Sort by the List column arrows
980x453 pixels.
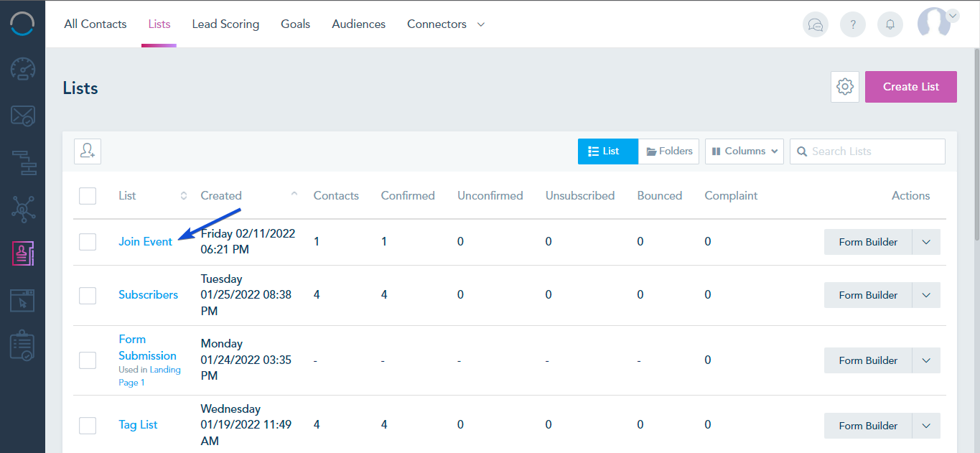tap(184, 195)
